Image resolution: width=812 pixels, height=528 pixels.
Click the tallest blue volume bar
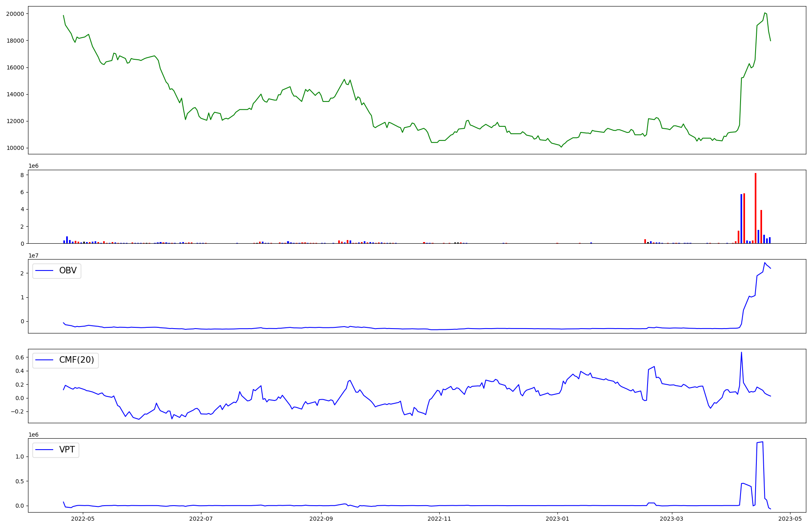[741, 219]
